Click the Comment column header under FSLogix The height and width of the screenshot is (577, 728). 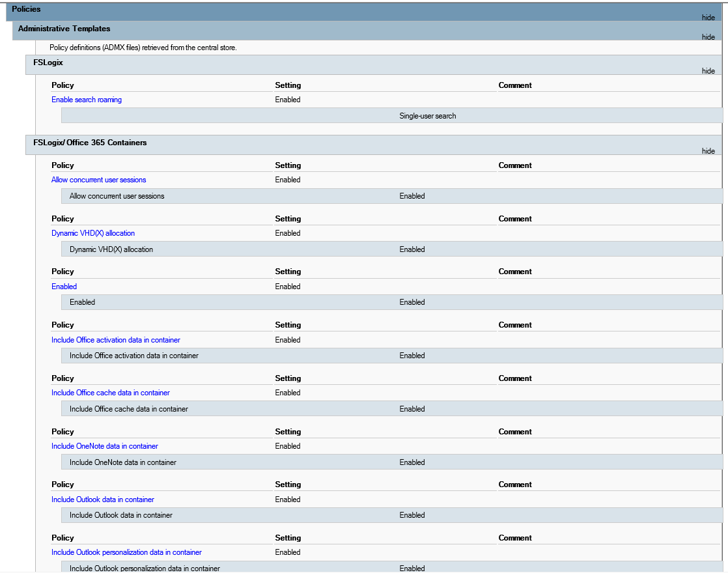tap(515, 85)
